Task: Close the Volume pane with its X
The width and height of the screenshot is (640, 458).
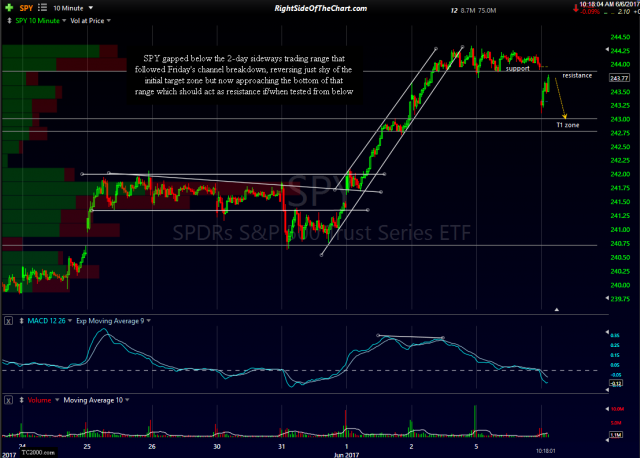Action: click(8, 400)
